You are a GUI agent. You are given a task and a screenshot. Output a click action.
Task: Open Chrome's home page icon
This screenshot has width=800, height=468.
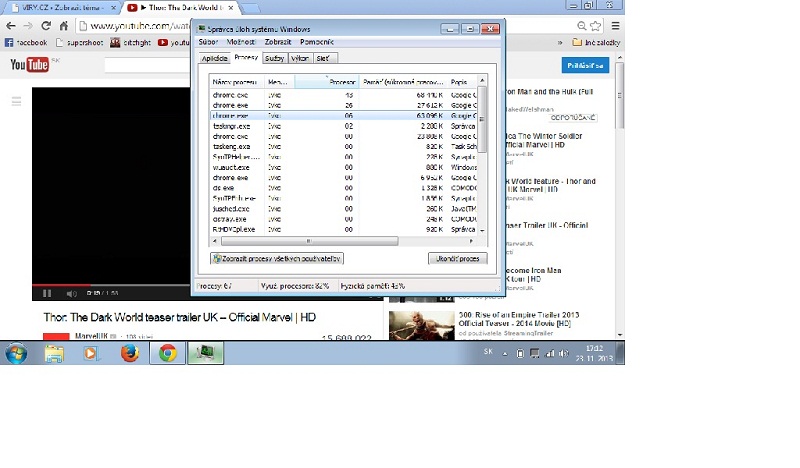64,26
